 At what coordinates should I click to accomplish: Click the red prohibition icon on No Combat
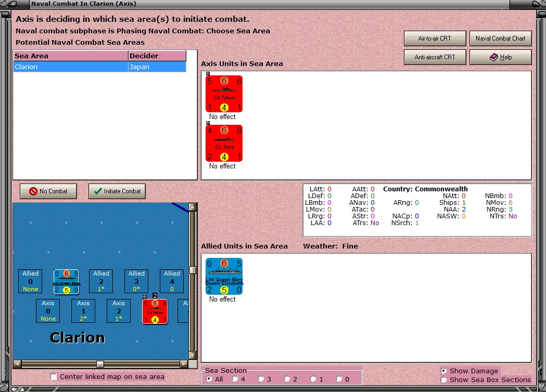33,191
